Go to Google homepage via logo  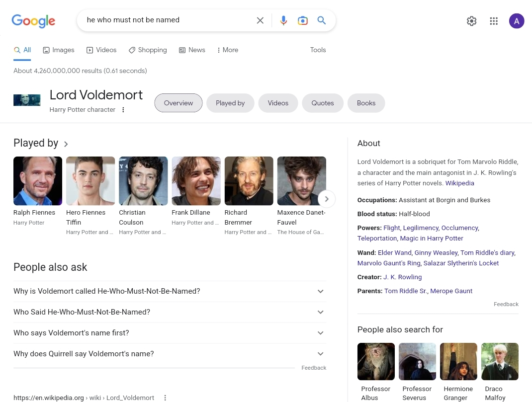[x=33, y=21]
